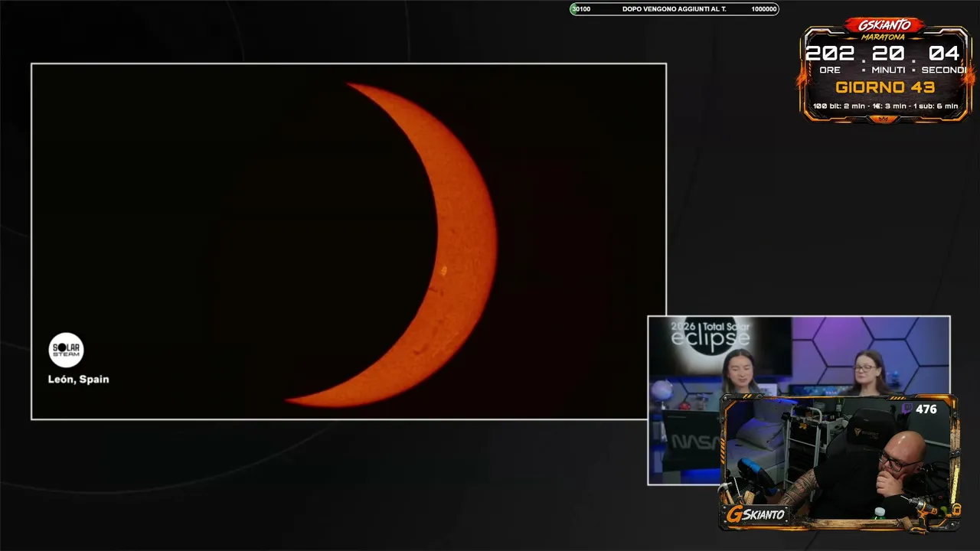
Task: Click the crown emblem under the marathon timer
Action: [x=884, y=119]
